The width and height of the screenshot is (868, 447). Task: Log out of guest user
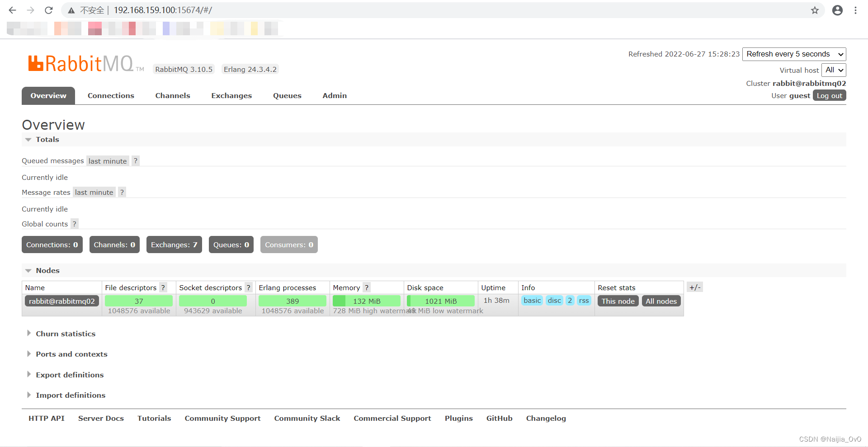pyautogui.click(x=829, y=95)
